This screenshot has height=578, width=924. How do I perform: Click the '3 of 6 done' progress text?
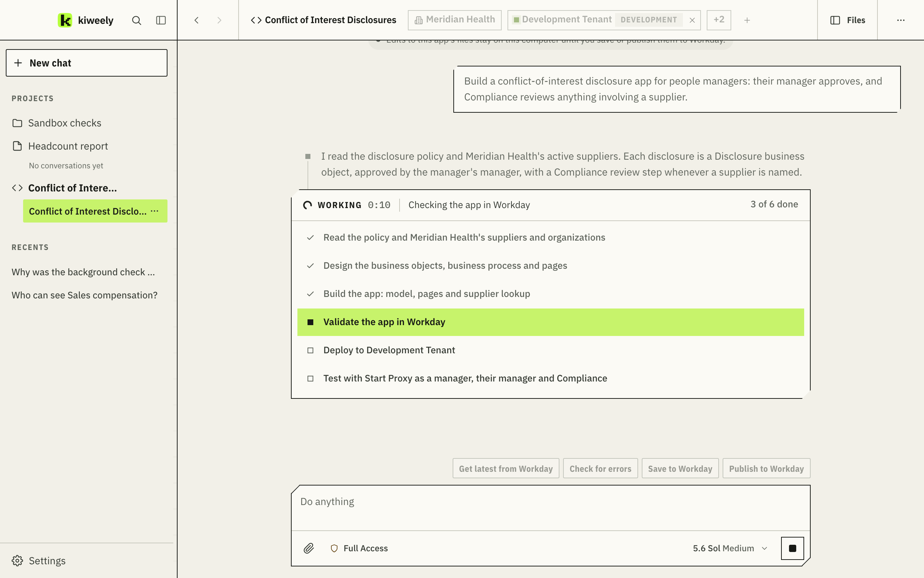tap(774, 204)
